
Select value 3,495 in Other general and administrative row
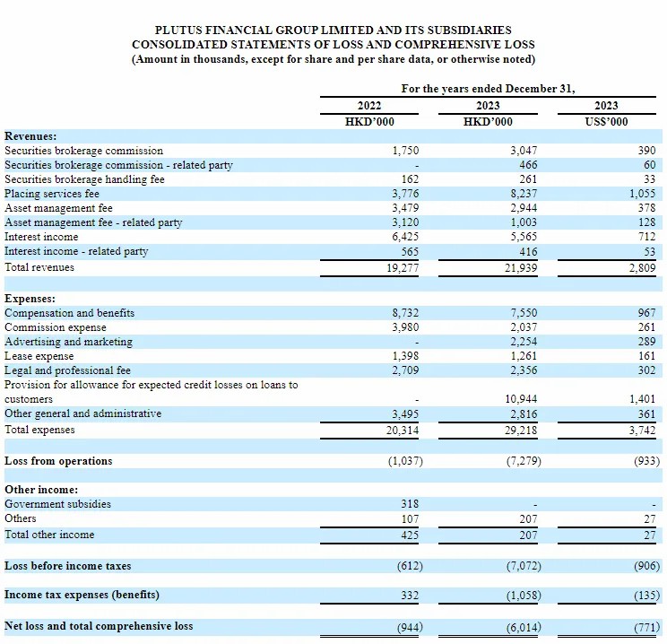(405, 414)
